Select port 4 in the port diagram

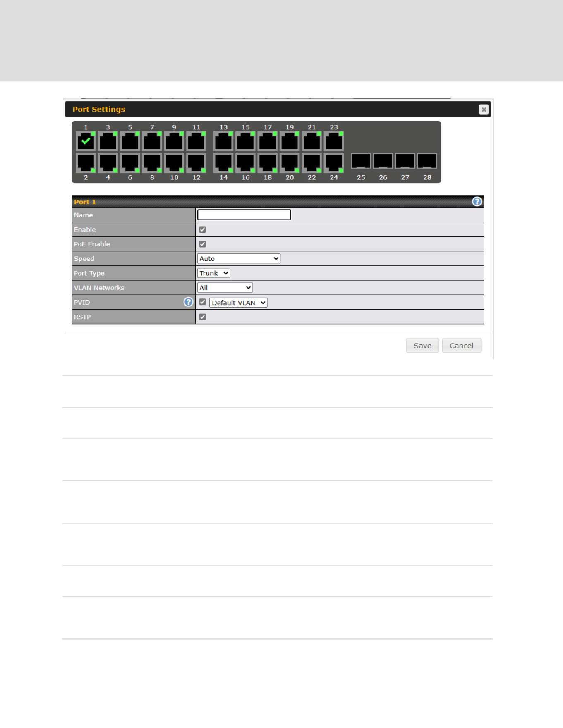click(108, 163)
